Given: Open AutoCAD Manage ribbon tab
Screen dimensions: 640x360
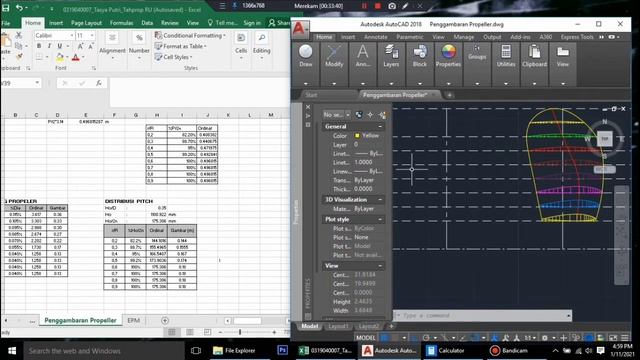Looking at the screenshot, I should [464, 37].
